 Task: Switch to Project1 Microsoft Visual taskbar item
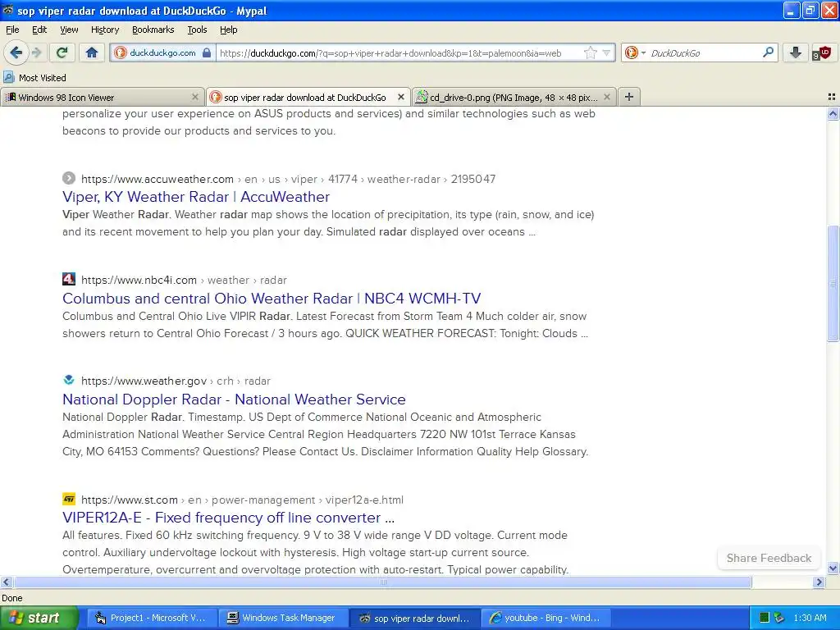coord(152,619)
